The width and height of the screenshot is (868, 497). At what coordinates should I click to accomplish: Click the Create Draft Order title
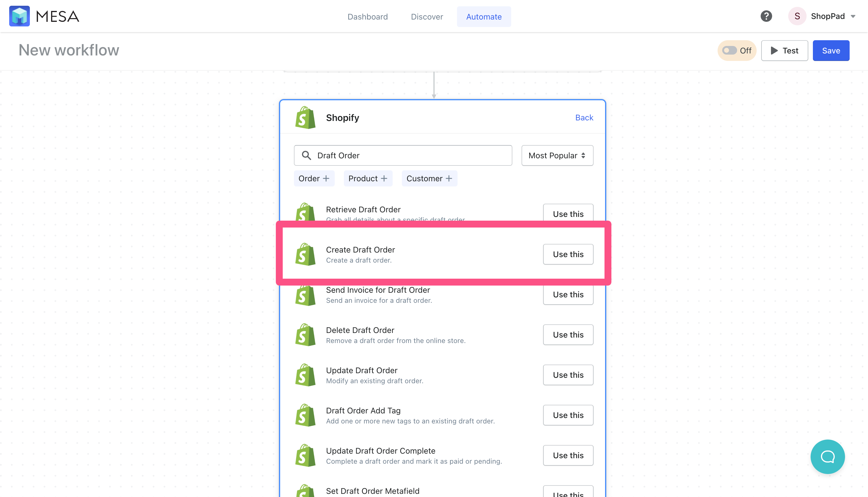[360, 250]
